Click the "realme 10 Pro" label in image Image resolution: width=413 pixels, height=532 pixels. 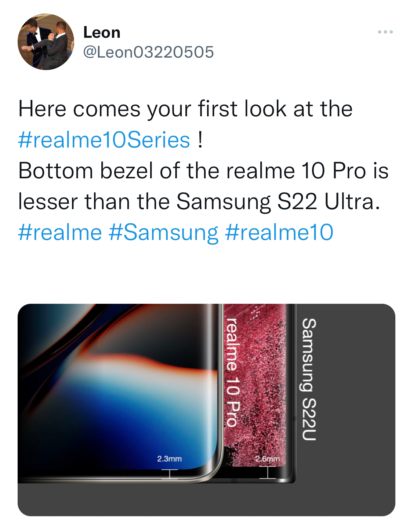tap(232, 372)
